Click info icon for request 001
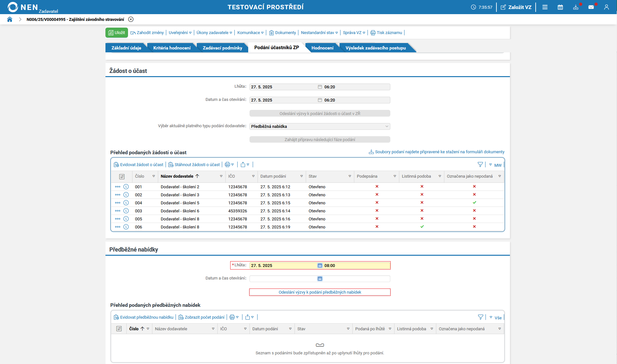 click(126, 187)
